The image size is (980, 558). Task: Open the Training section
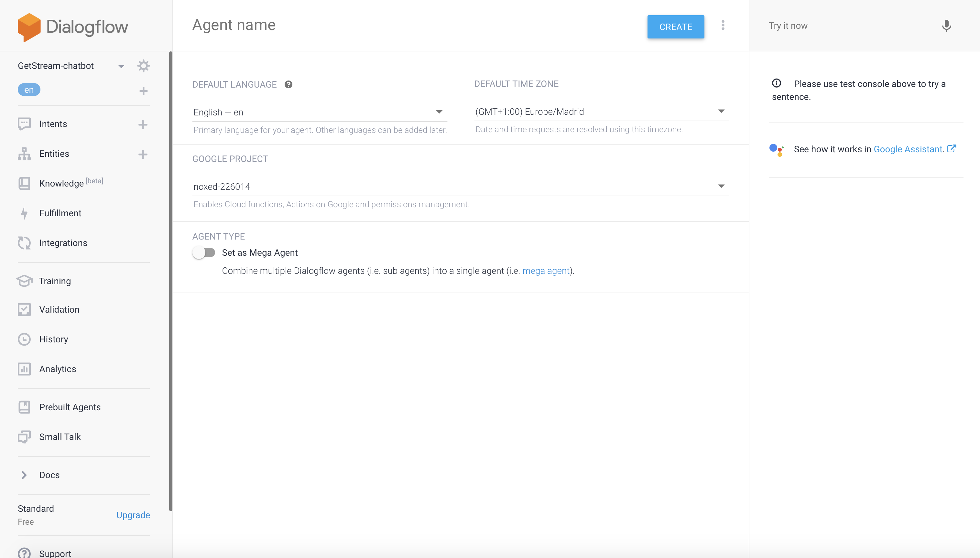coord(55,281)
